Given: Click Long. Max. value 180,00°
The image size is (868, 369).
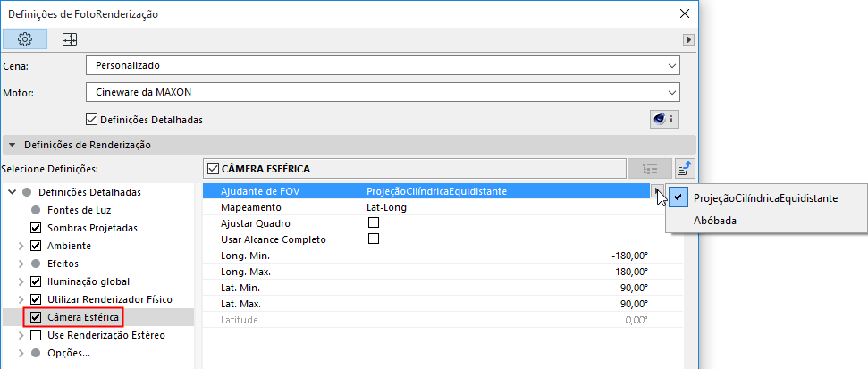Looking at the screenshot, I should click(632, 273).
